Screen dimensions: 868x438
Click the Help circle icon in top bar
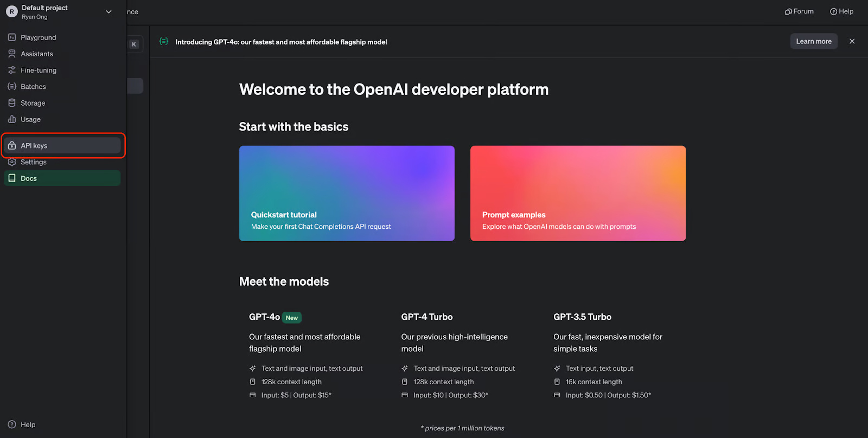[x=833, y=11]
